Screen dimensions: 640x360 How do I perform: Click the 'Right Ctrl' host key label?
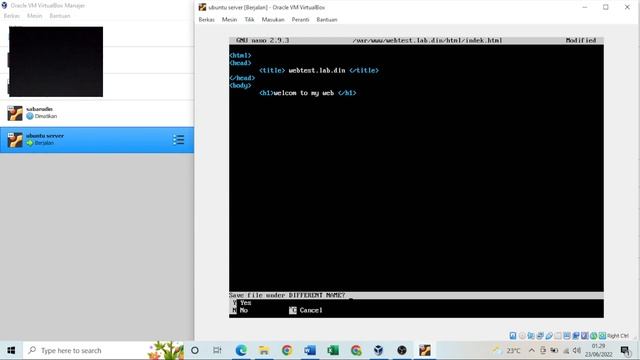point(618,336)
